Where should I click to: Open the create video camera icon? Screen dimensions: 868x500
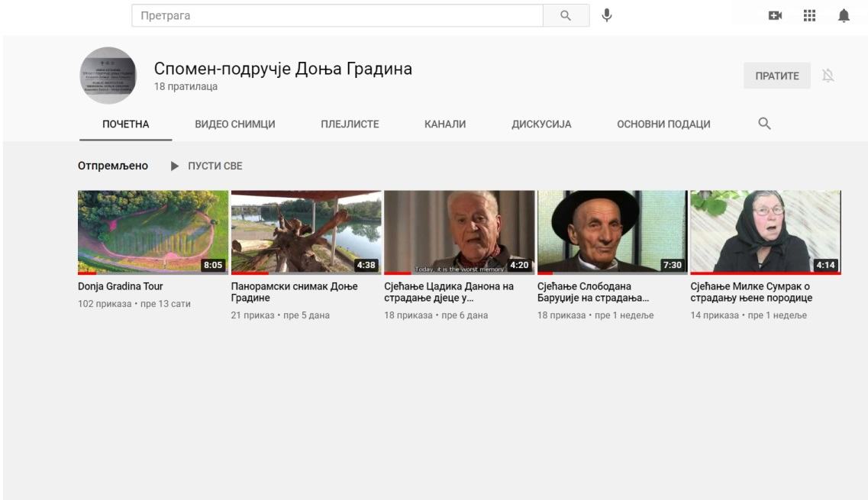tap(775, 16)
